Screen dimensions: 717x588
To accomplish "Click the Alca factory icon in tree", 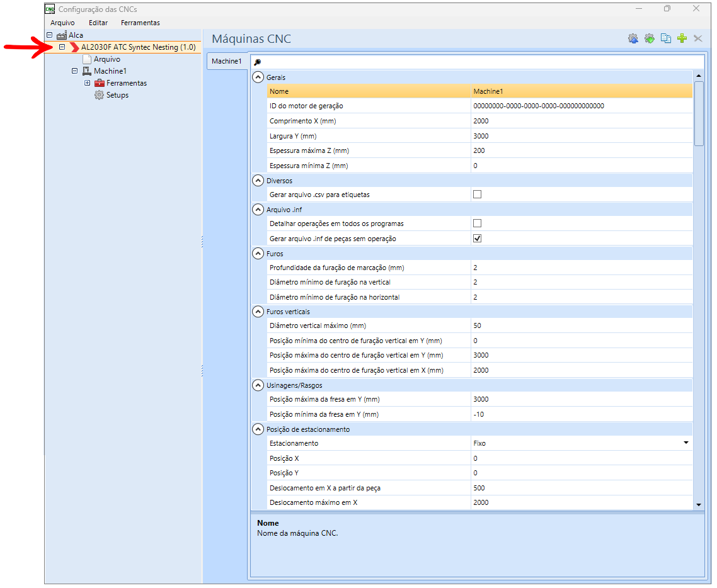I will [x=62, y=35].
